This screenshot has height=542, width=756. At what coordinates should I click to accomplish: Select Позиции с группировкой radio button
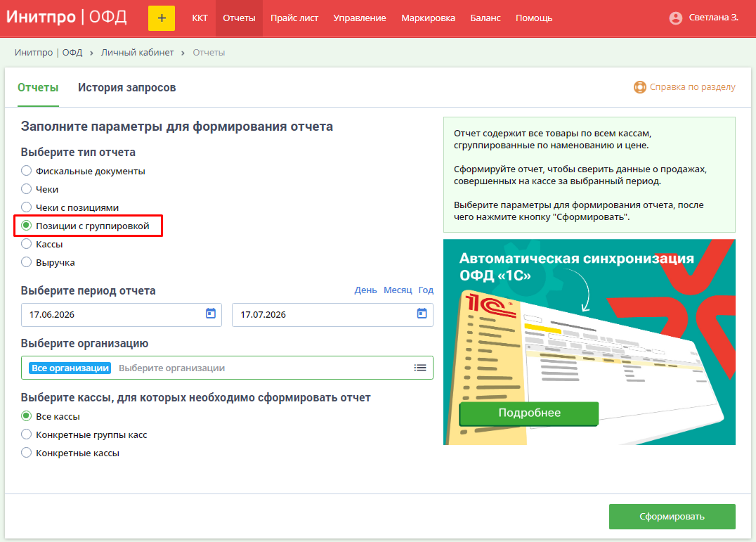(x=26, y=226)
